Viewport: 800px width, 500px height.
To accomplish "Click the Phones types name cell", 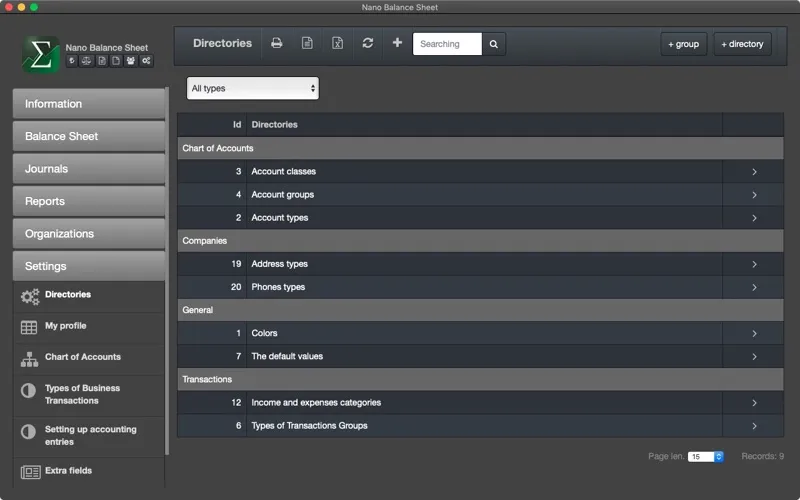I will [x=484, y=287].
